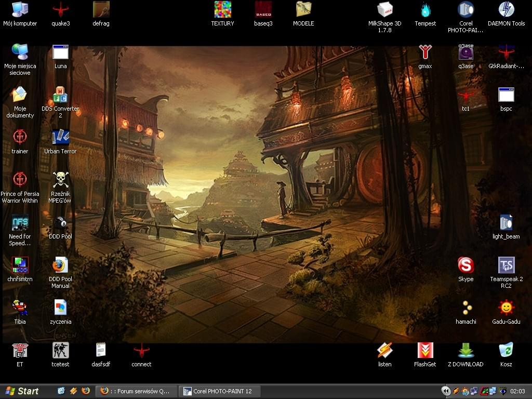The image size is (532, 399).
Task: Select the Skype desktop icon
Action: 465,265
